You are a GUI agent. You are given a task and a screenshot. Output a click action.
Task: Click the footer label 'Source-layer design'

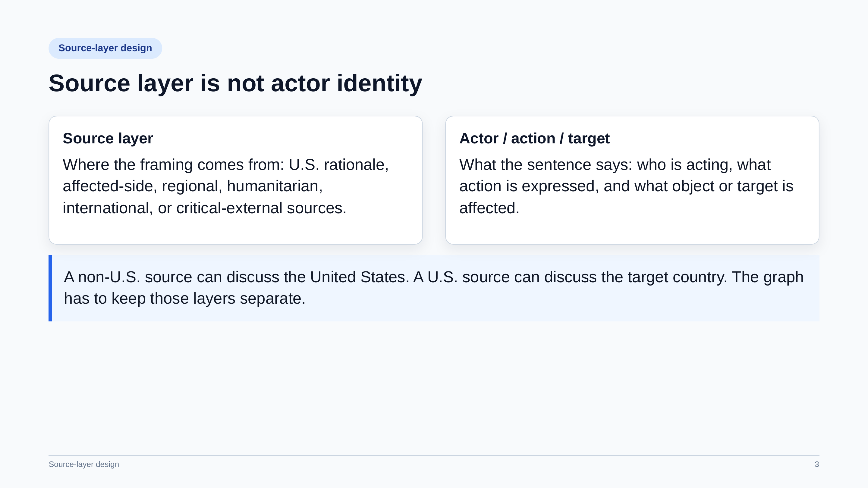pyautogui.click(x=84, y=464)
